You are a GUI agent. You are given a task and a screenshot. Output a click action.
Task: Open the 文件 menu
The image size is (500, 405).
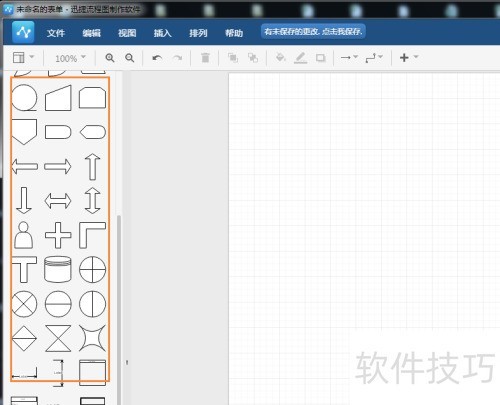56,33
